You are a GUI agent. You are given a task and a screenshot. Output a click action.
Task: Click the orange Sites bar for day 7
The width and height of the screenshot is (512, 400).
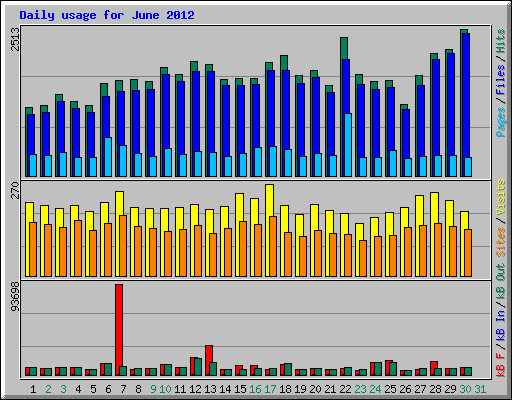click(123, 246)
